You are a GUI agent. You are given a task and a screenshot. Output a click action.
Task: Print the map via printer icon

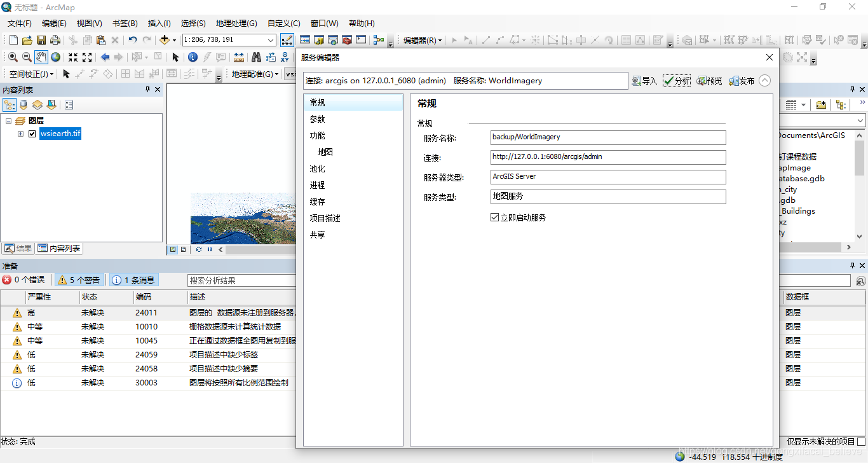point(55,40)
